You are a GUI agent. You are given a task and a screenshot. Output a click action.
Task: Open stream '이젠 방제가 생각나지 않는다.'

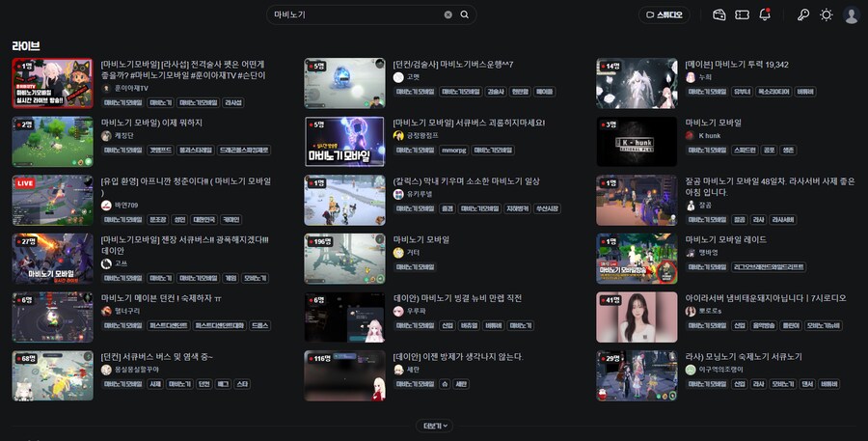pos(458,356)
